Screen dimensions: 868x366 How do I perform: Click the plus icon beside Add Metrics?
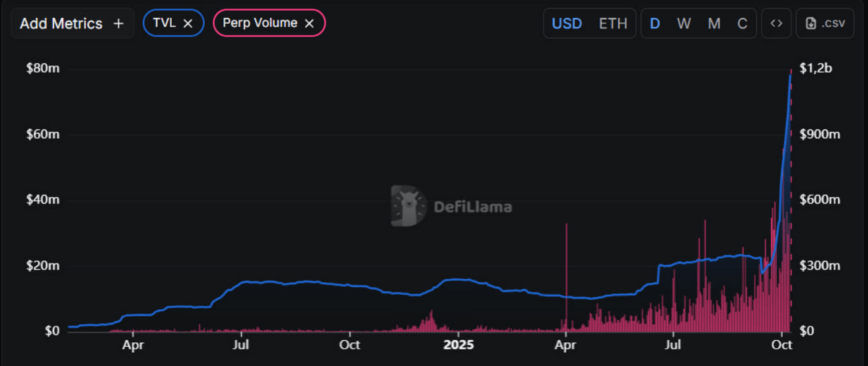118,23
